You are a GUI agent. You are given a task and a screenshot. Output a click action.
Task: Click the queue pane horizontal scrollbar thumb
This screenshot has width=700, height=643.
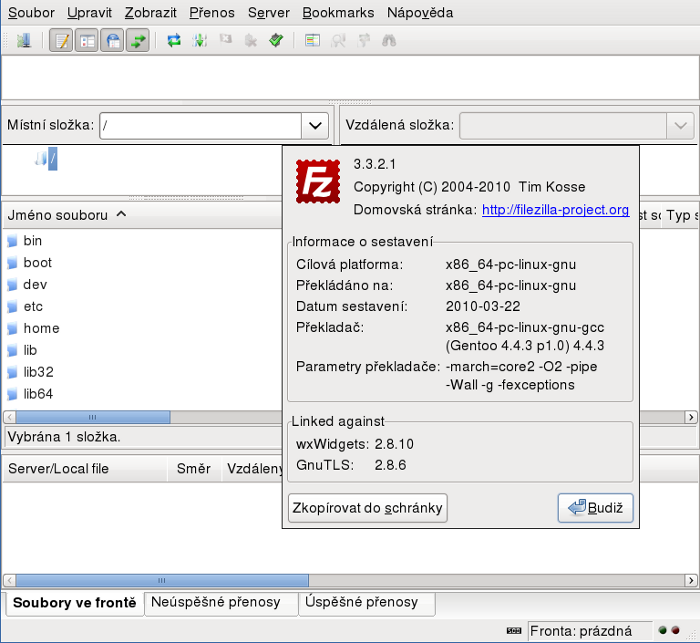162,580
